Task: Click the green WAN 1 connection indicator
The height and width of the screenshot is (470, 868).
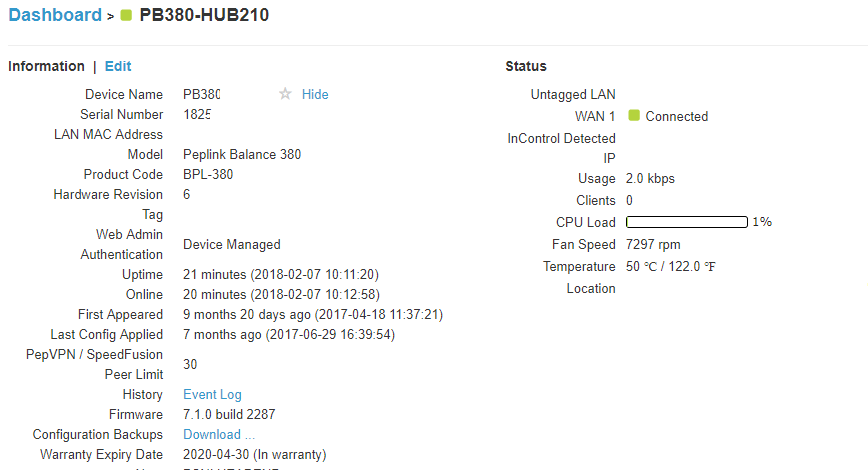Action: pos(633,116)
